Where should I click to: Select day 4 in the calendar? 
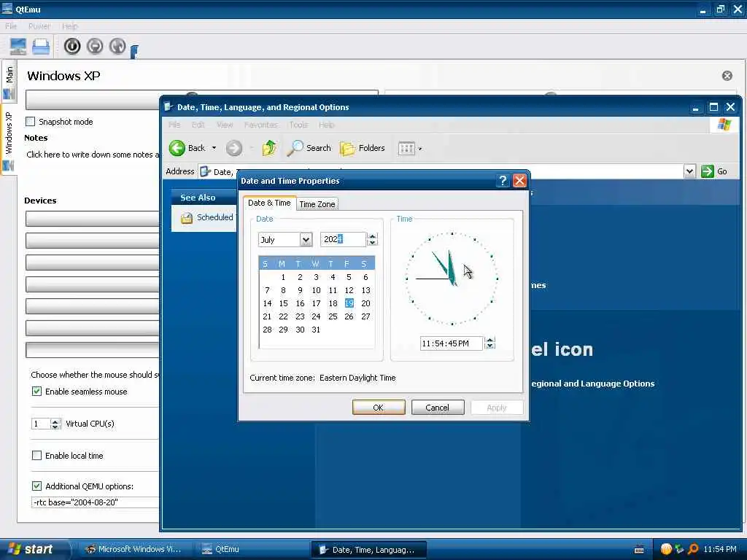333,277
